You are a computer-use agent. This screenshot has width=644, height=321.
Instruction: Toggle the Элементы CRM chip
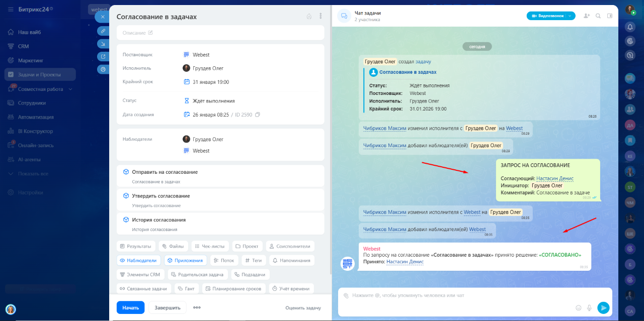[140, 274]
